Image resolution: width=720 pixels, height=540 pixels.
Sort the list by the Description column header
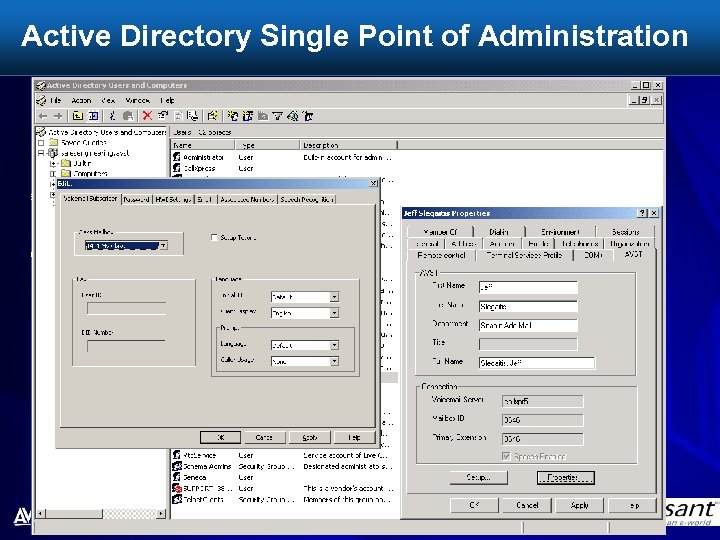point(349,145)
